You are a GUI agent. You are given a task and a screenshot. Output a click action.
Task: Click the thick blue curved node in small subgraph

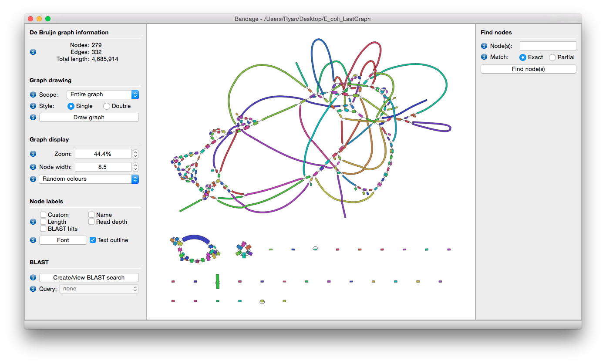pos(196,238)
